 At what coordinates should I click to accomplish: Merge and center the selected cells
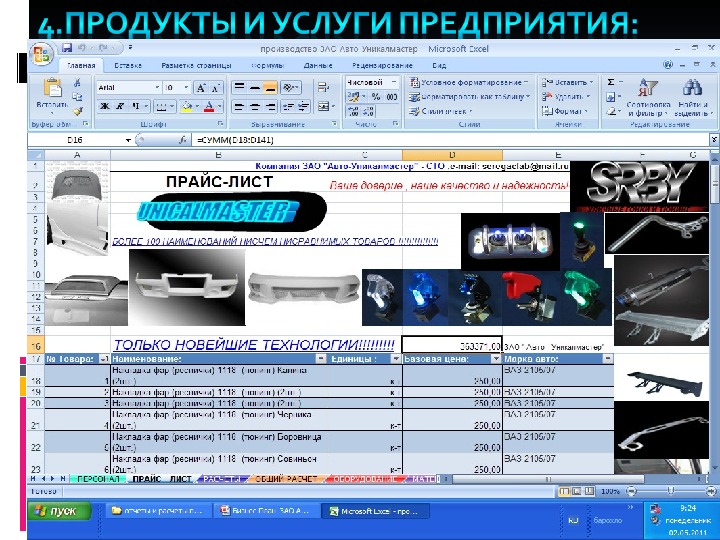[x=324, y=107]
